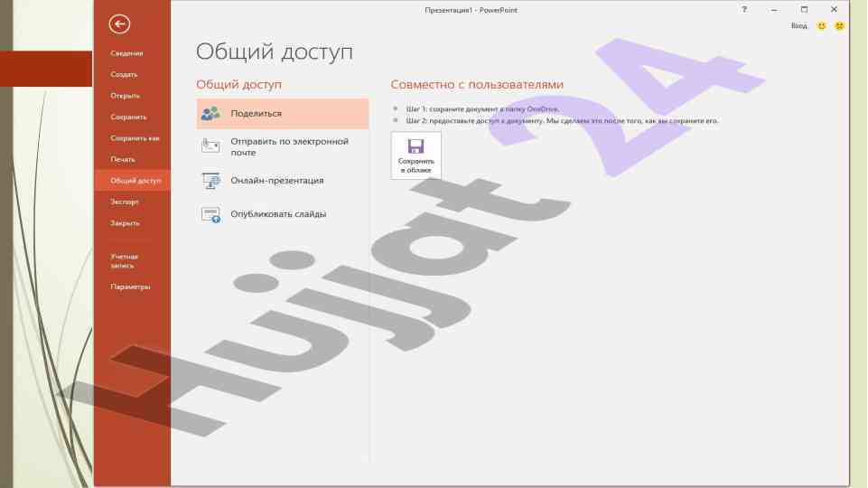The width and height of the screenshot is (868, 488).
Task: Click the Вход sign-in link
Action: tap(798, 26)
